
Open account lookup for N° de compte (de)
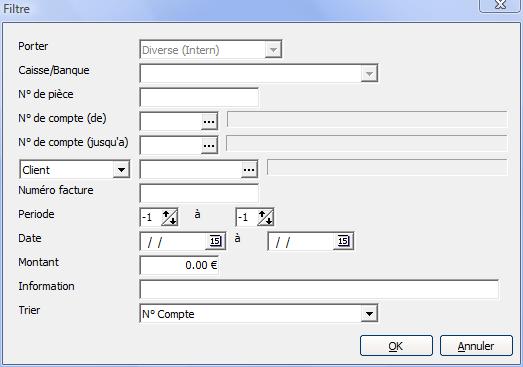point(209,121)
